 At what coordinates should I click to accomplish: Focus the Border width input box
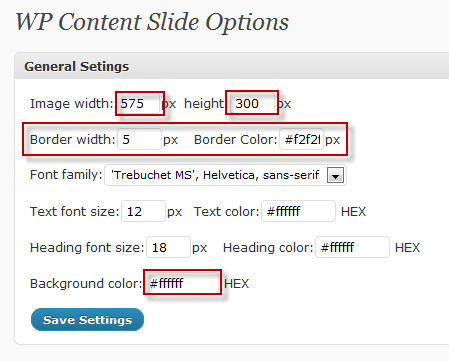(139, 139)
